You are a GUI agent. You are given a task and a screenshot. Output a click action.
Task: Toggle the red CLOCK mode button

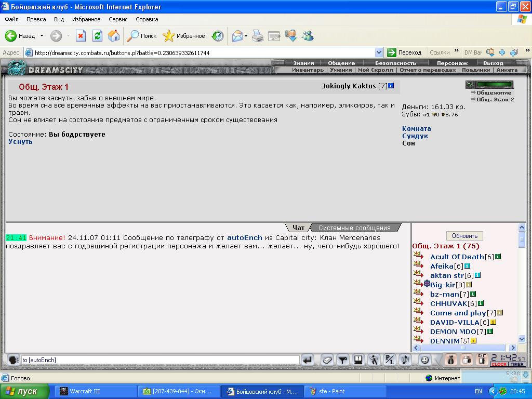point(499,364)
